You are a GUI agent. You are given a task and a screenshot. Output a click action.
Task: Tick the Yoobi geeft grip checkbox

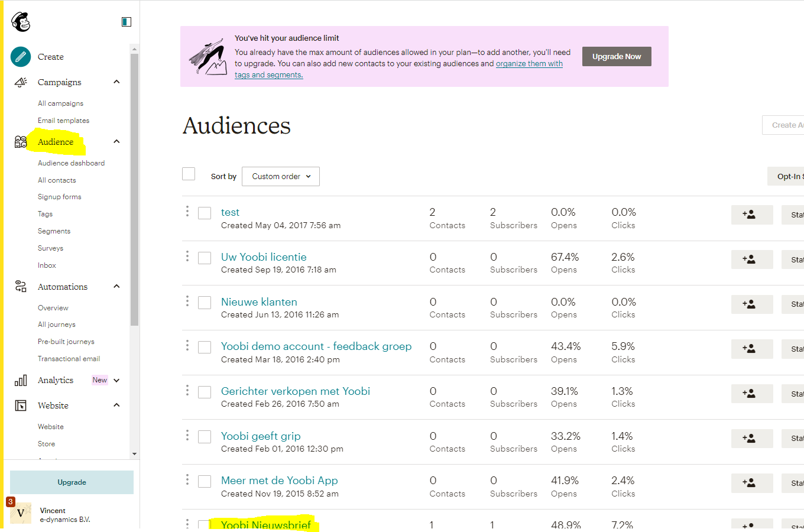[x=205, y=437]
